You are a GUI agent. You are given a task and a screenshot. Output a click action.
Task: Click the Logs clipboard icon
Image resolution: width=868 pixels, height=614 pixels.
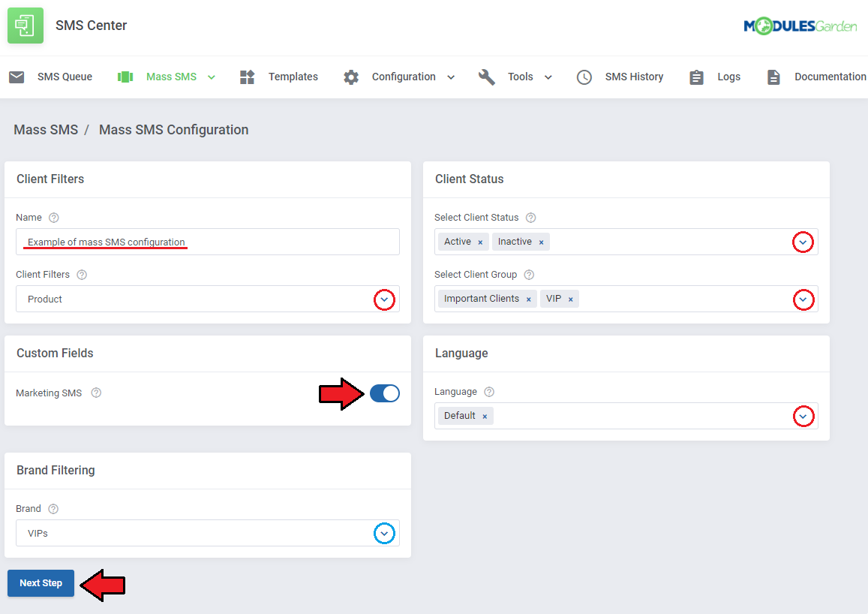point(696,77)
